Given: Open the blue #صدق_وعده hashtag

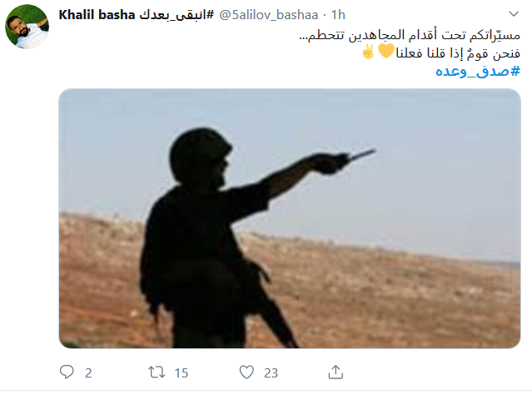Looking at the screenshot, I should pos(478,71).
